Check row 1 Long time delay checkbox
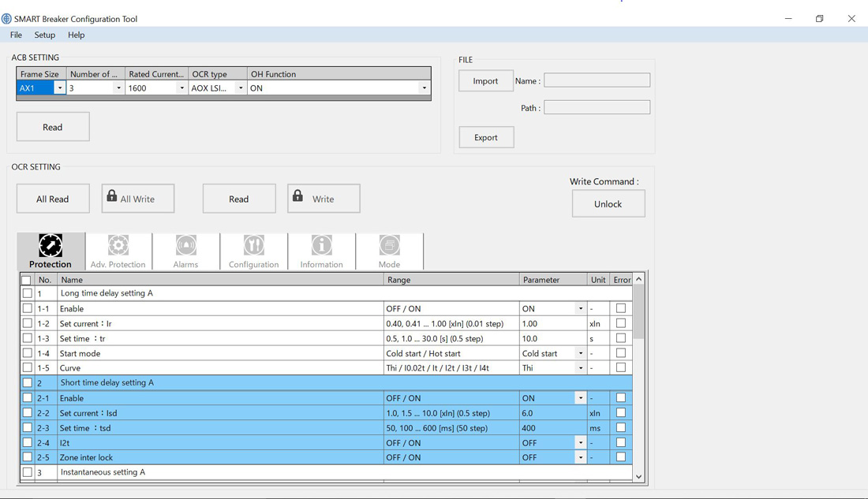Image resolution: width=868 pixels, height=499 pixels. (x=27, y=293)
